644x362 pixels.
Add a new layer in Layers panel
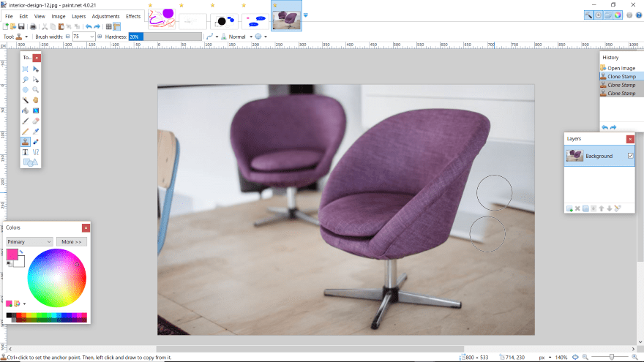pyautogui.click(x=569, y=208)
